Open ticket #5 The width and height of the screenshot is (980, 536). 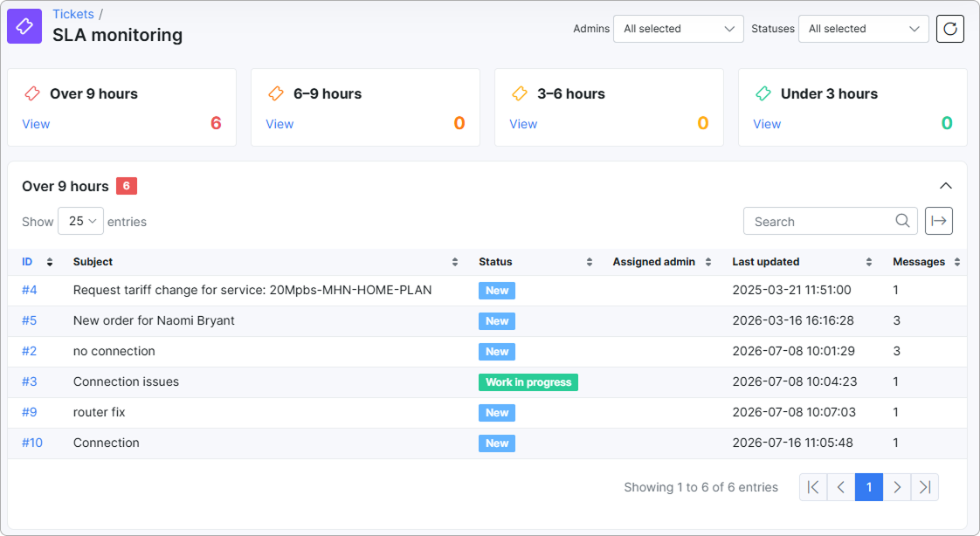point(30,320)
